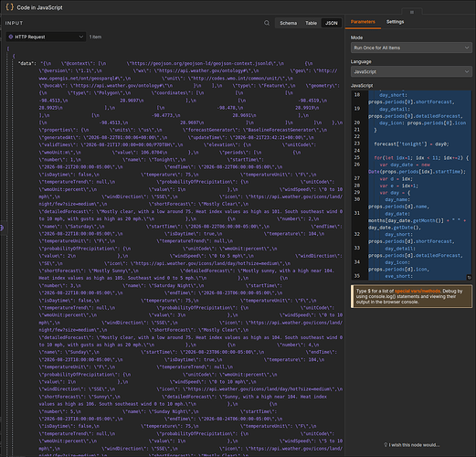The width and height of the screenshot is (476, 457).
Task: Switch to the Schema view tab
Action: [288, 23]
